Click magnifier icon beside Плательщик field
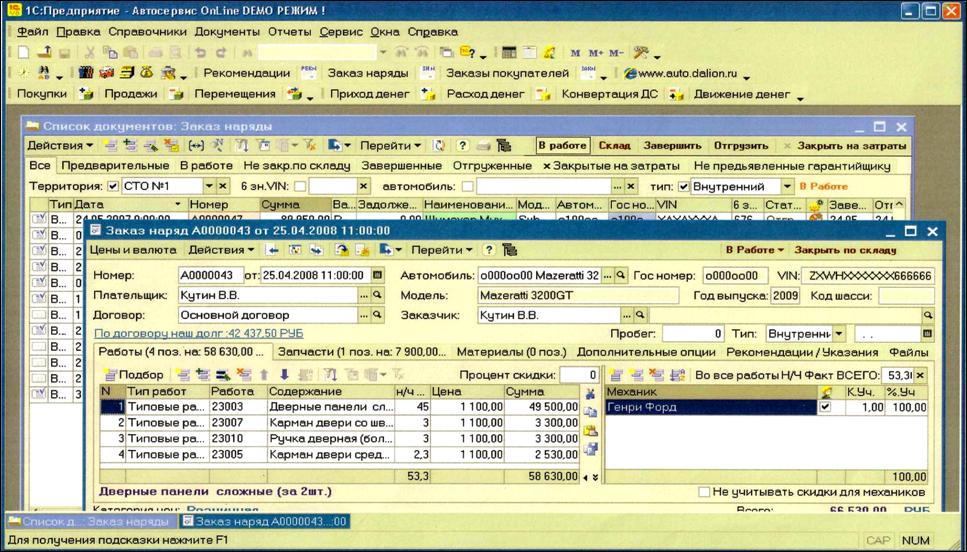967x552 pixels. point(378,296)
